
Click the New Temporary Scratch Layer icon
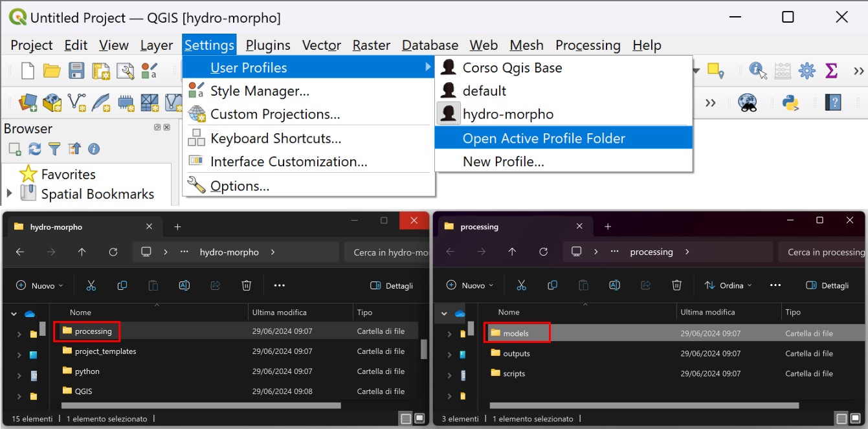point(126,102)
